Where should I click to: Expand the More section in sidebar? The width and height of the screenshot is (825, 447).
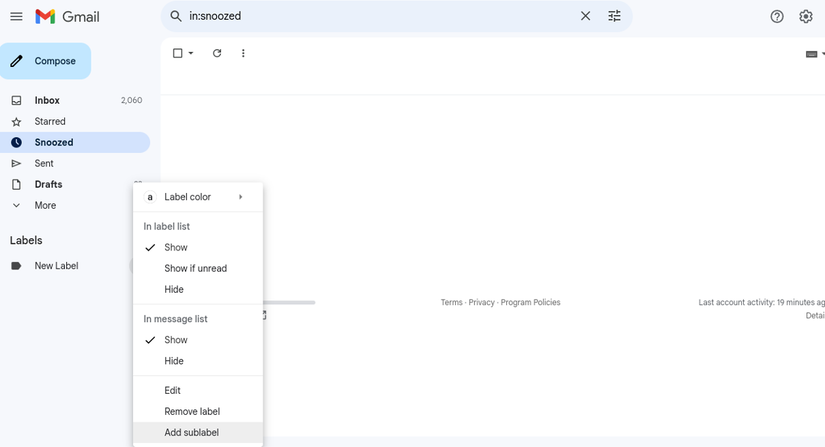[45, 205]
